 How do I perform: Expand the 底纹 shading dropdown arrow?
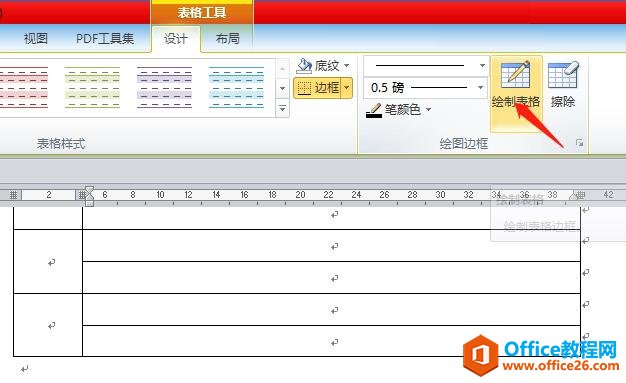pos(347,65)
